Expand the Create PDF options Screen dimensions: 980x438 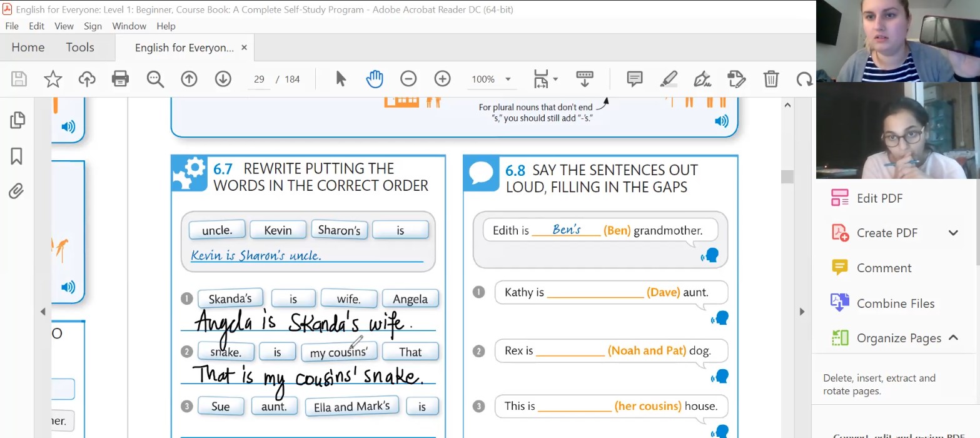(x=953, y=233)
